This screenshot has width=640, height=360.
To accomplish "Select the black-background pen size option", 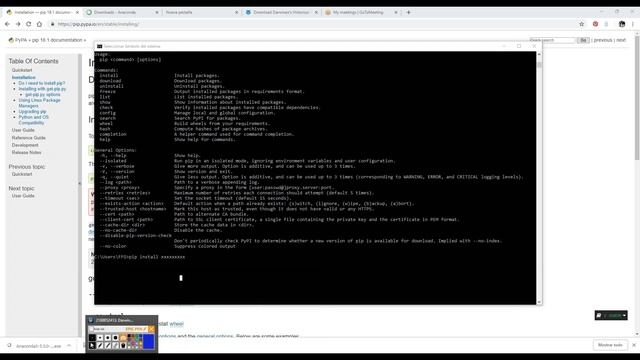I will 92,338.
